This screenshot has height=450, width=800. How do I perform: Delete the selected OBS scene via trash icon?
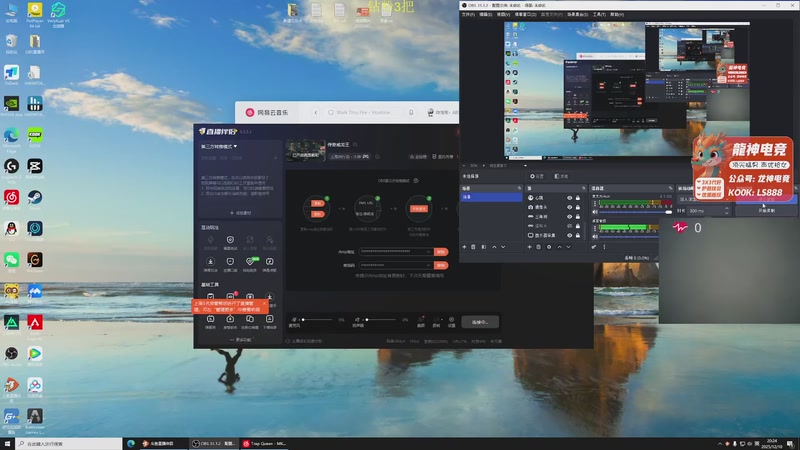tap(473, 247)
